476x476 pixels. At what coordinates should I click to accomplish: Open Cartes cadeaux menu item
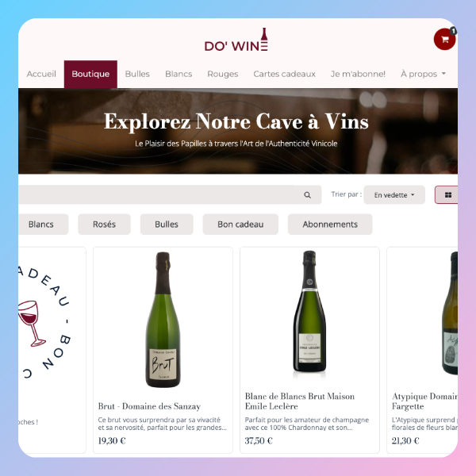click(285, 74)
